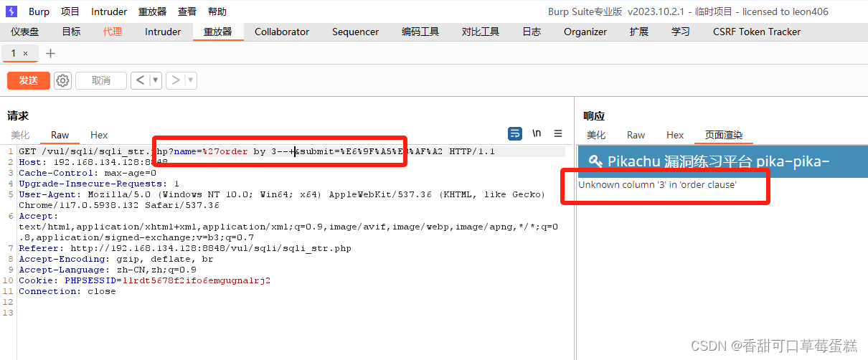Click the Burp Suite lightning logo icon
The image size is (868, 360).
11,11
